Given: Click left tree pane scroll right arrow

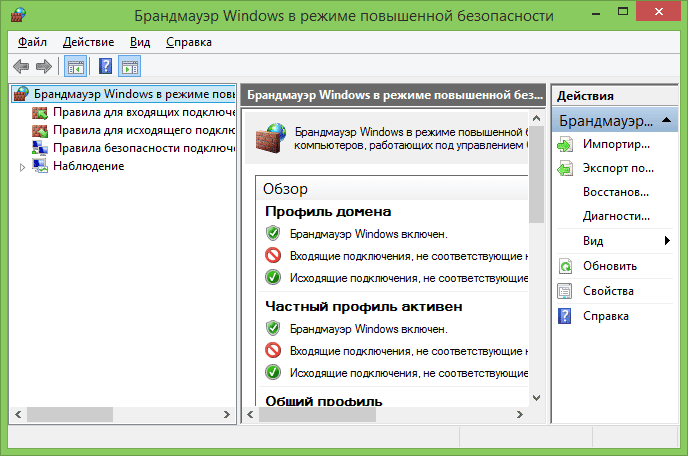Looking at the screenshot, I should (227, 414).
